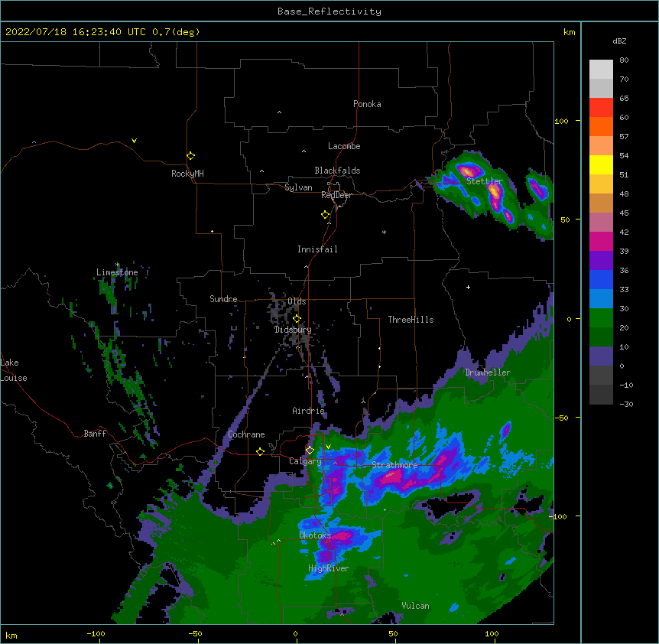This screenshot has height=644, width=659.
Task: Click the yellow 54 dBZ legend swatch
Action: (601, 164)
